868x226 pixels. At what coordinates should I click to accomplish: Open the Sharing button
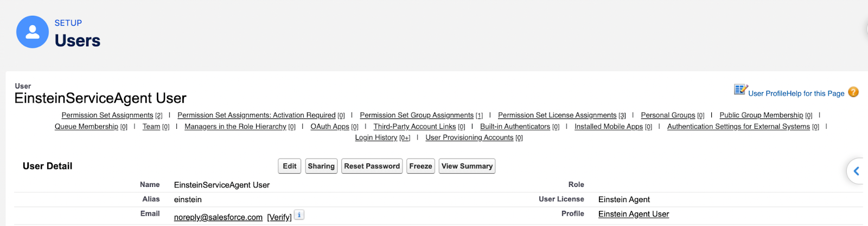[321, 166]
